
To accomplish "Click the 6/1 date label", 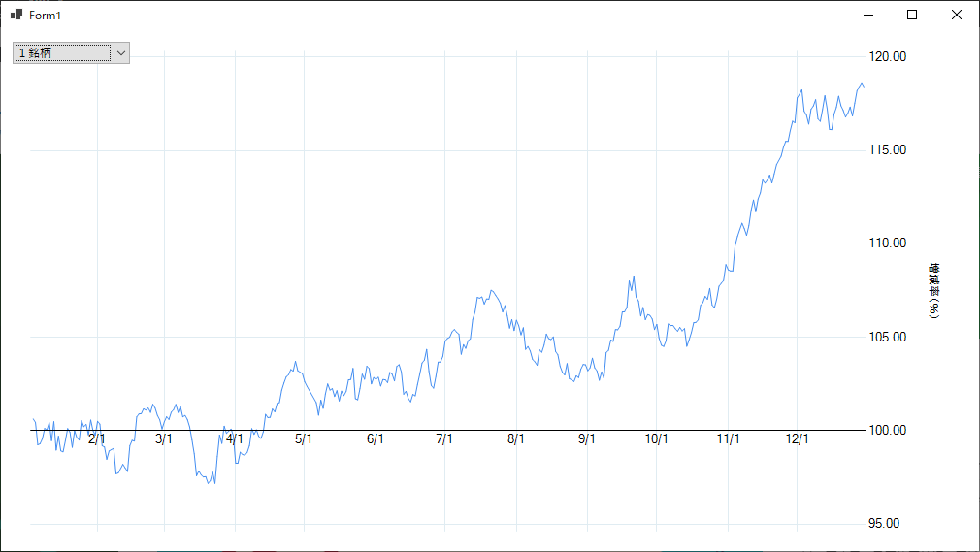I will click(x=376, y=439).
